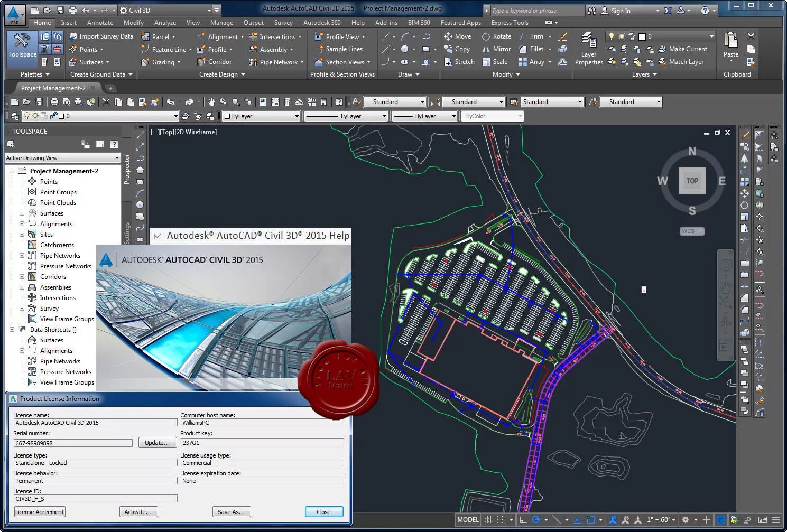Screen dimensions: 787x532
Task: Toggle layer 0 lightbulb on/off in layer dropdown
Action: pos(27,116)
